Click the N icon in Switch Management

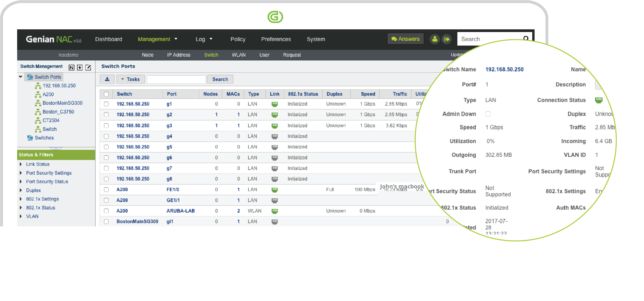pos(71,67)
